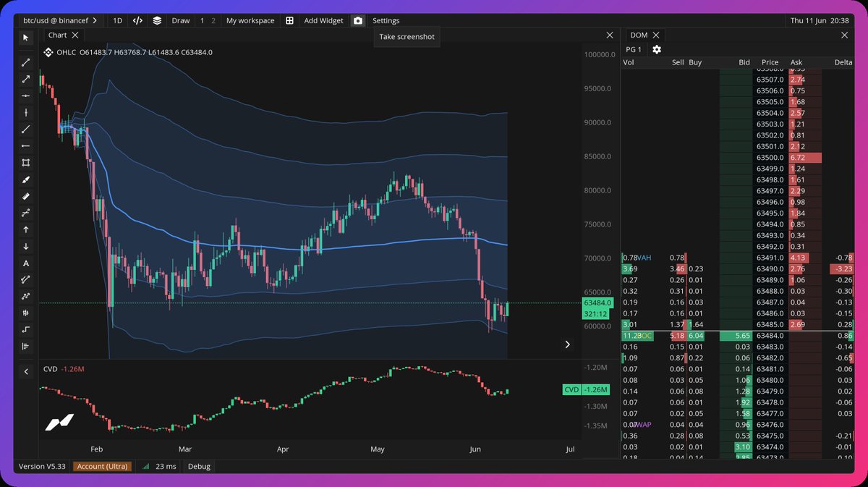Select the vertical line tool
The width and height of the screenshot is (868, 487).
(26, 112)
